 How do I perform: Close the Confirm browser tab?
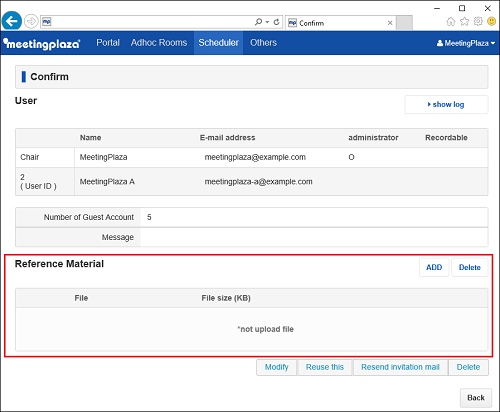coord(390,23)
